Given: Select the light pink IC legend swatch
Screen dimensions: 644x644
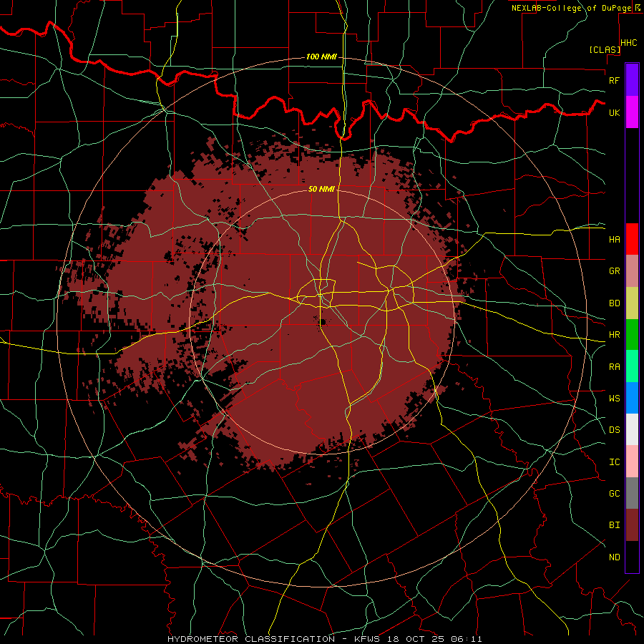Looking at the screenshot, I should [x=632, y=462].
